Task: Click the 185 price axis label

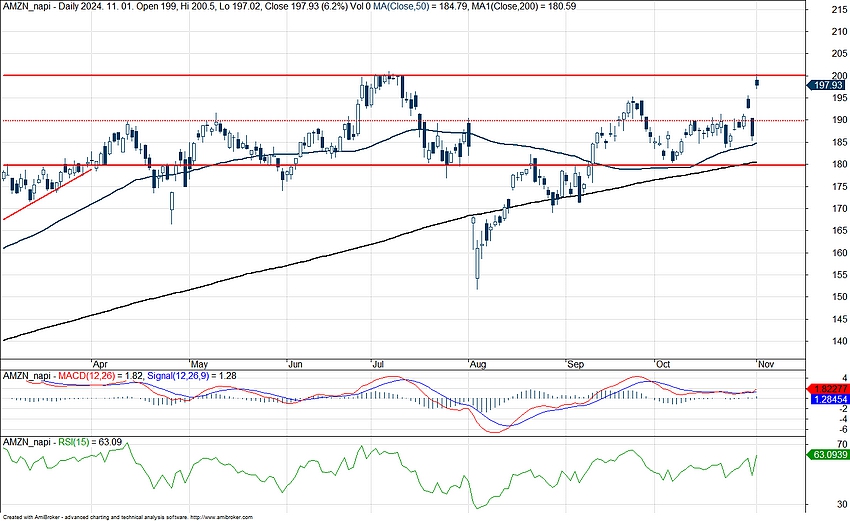Action: click(x=839, y=143)
